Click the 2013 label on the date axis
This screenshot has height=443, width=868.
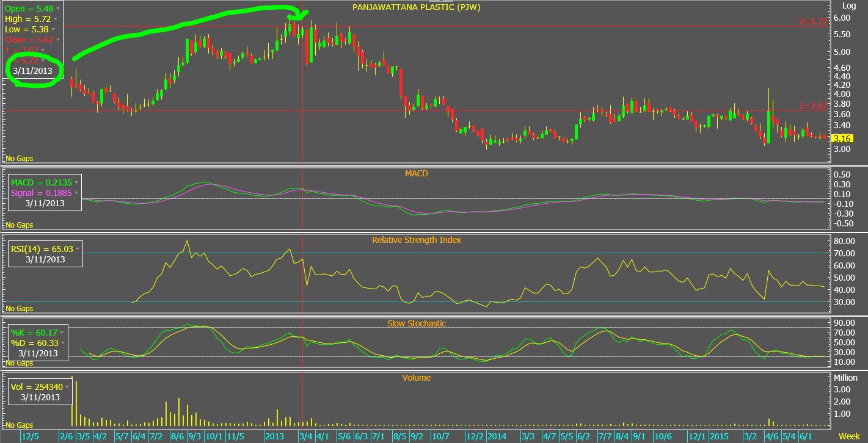[x=274, y=436]
